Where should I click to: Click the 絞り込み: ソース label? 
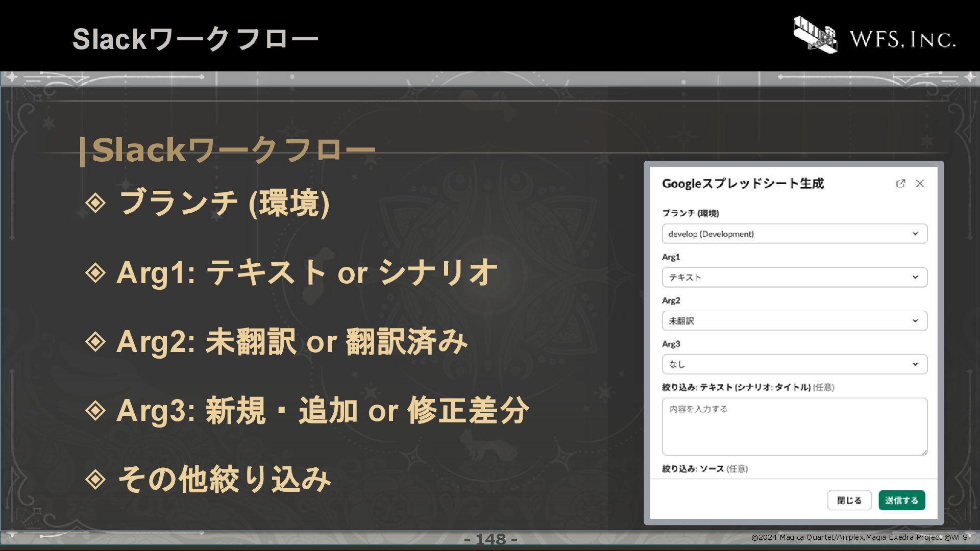(x=705, y=469)
